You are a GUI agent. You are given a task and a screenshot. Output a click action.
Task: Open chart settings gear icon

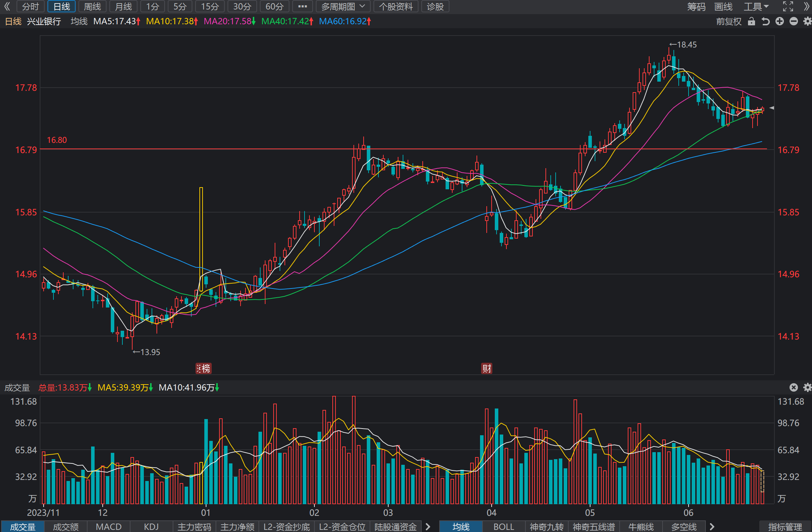(807, 21)
